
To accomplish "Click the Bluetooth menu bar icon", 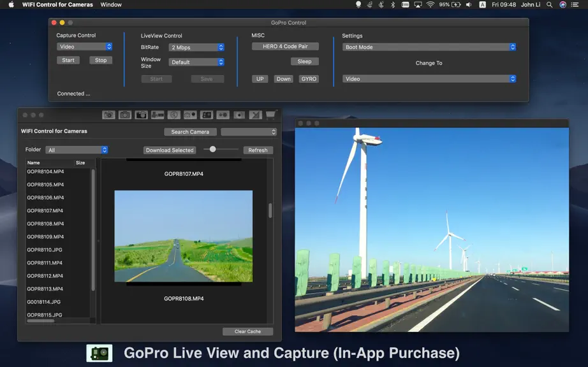I will tap(393, 4).
